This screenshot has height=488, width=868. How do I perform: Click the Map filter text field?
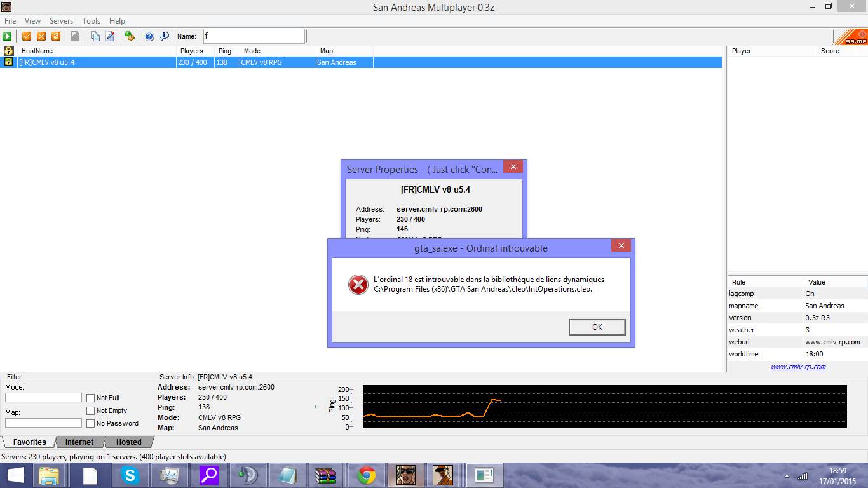point(43,423)
